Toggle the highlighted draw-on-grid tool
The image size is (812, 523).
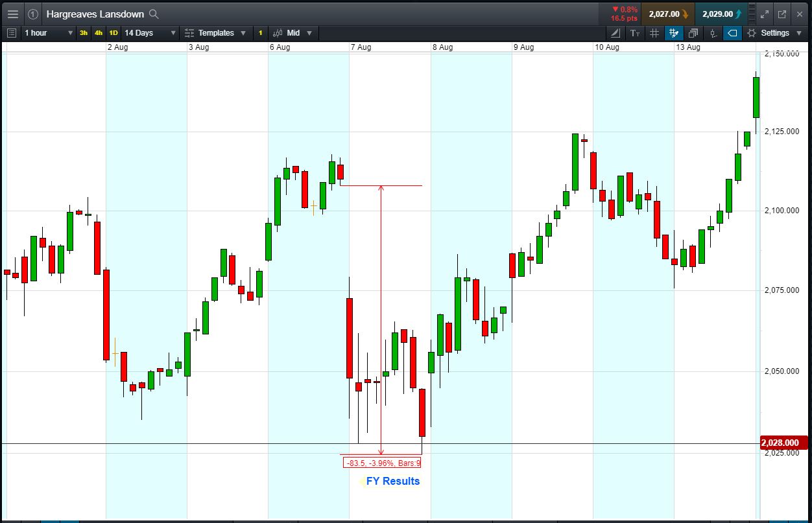pyautogui.click(x=674, y=32)
